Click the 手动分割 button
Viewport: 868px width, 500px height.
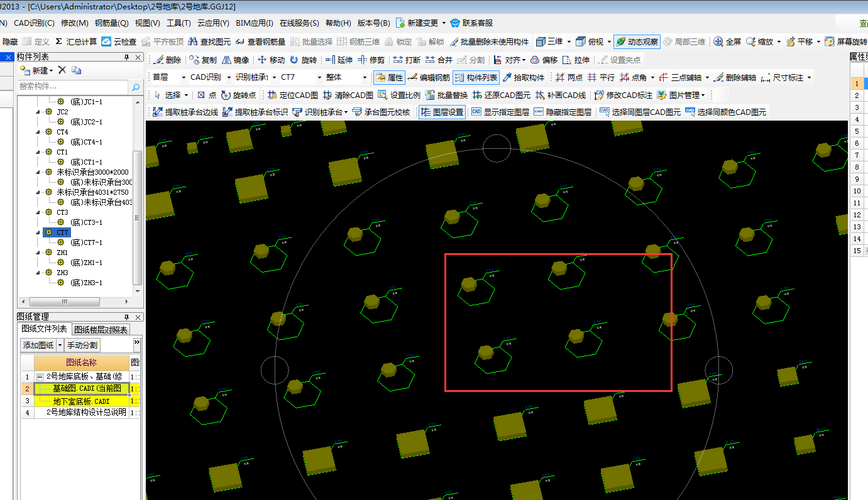pos(82,345)
